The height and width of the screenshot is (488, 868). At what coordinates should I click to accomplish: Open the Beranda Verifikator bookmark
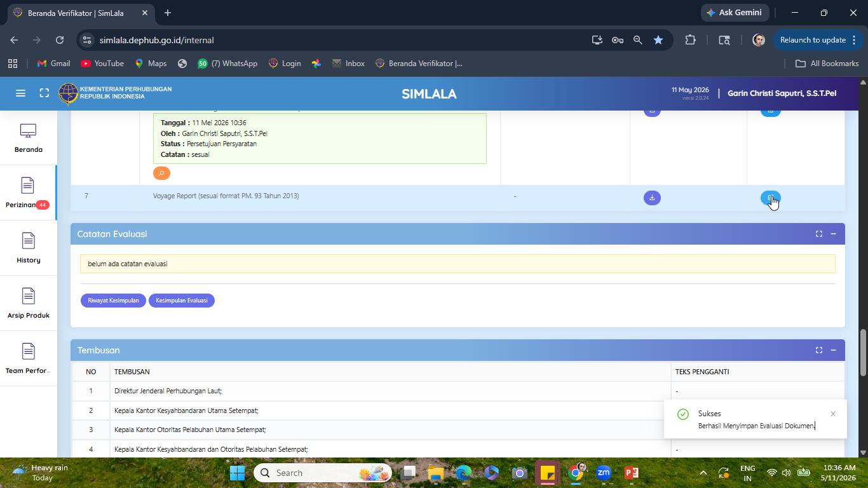tap(419, 64)
